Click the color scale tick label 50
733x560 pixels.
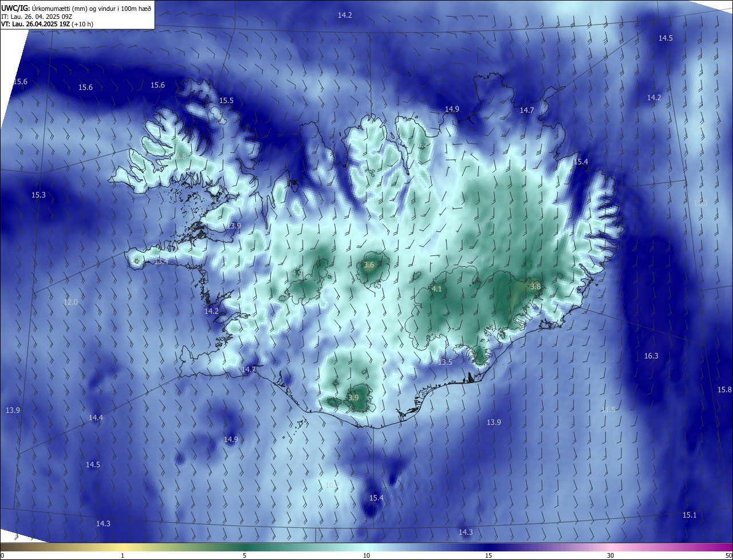[729, 555]
